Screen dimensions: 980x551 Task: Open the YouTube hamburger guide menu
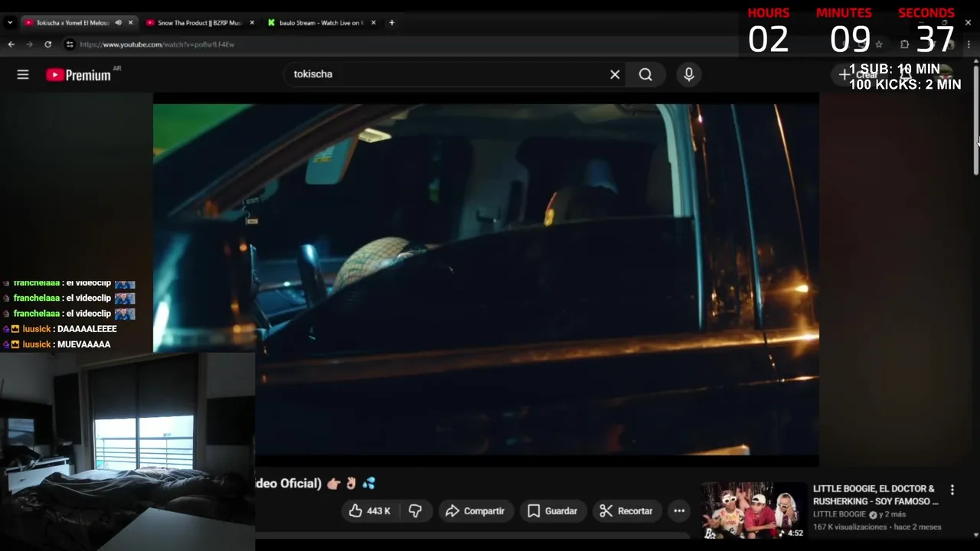tap(23, 74)
